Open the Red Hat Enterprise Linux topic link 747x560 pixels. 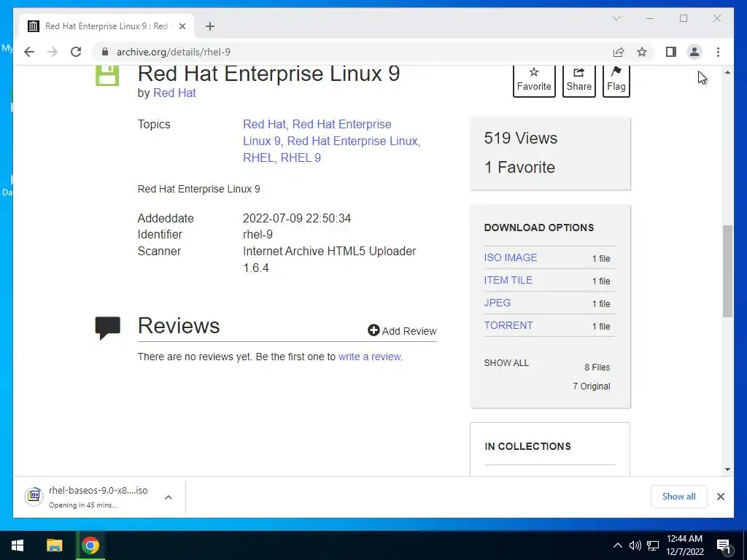[x=352, y=141]
